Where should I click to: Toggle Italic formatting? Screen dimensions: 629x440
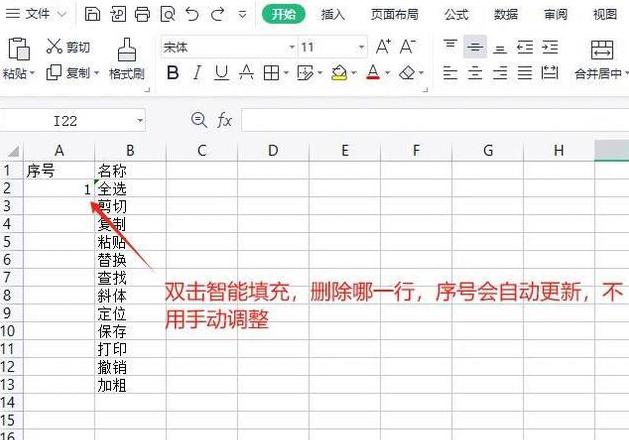pyautogui.click(x=197, y=73)
